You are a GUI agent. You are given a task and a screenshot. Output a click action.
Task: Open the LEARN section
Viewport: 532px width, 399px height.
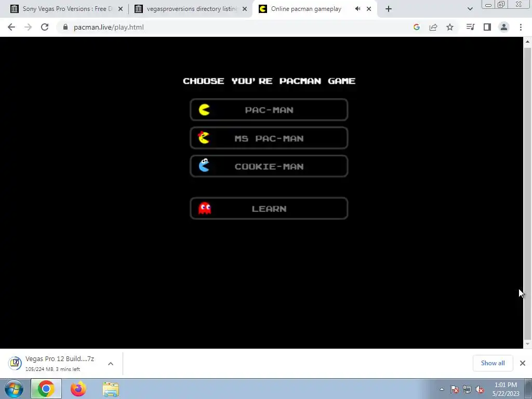(x=269, y=208)
